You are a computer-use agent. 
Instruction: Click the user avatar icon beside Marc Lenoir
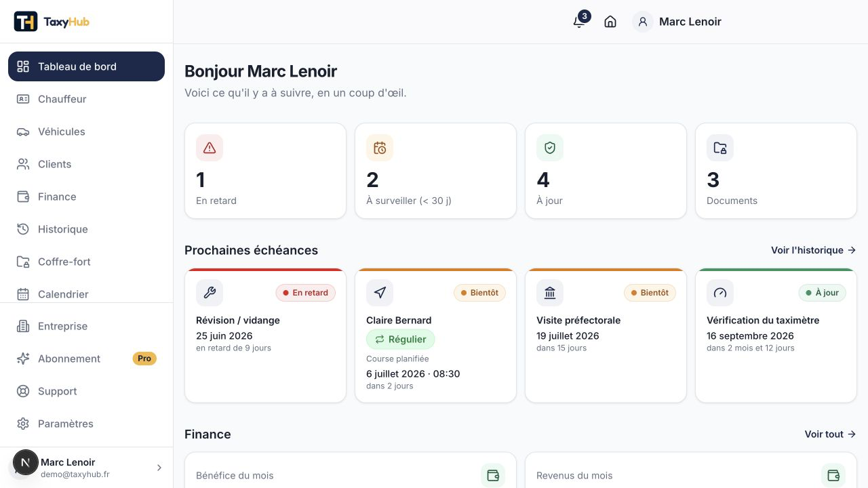[x=643, y=22]
